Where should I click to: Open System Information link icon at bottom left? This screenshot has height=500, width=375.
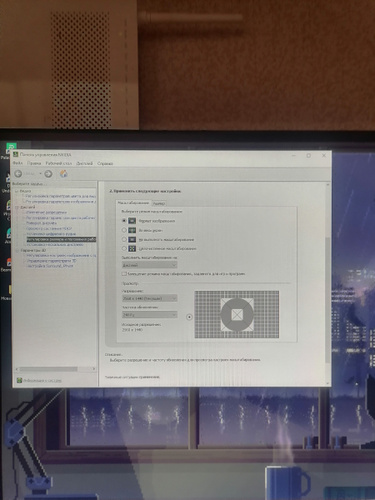(x=19, y=380)
